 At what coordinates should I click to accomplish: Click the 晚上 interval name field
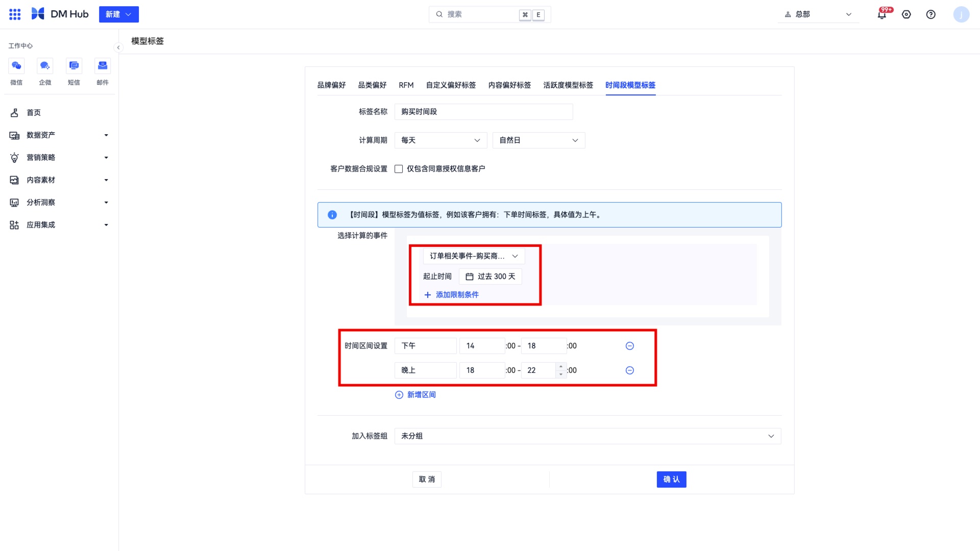click(x=425, y=370)
